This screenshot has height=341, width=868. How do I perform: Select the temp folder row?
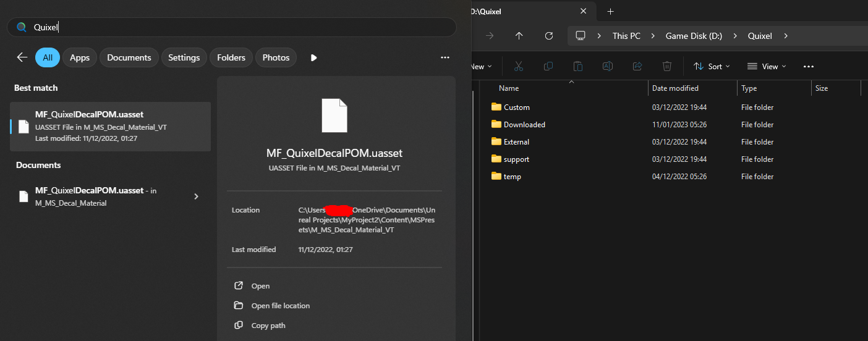674,176
